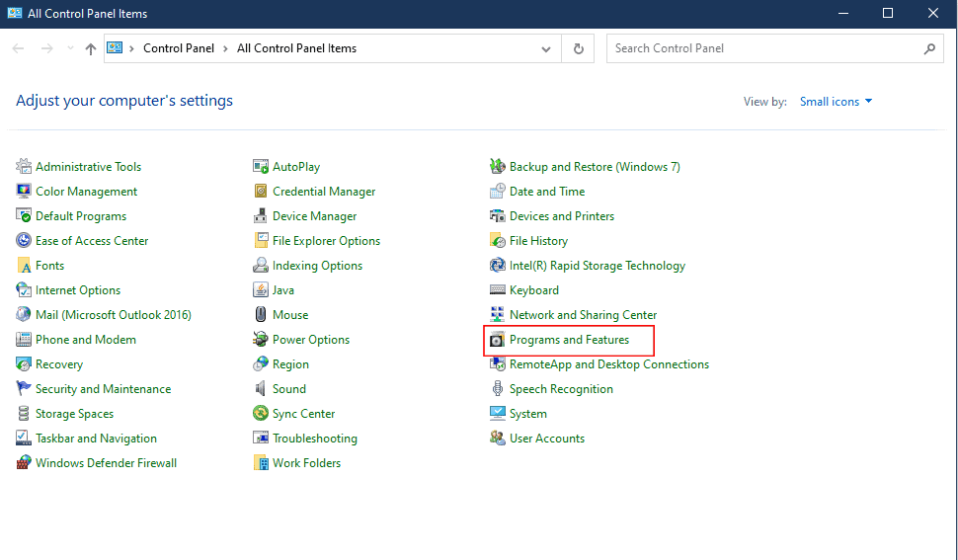Open the Troubleshooting link

click(x=315, y=438)
